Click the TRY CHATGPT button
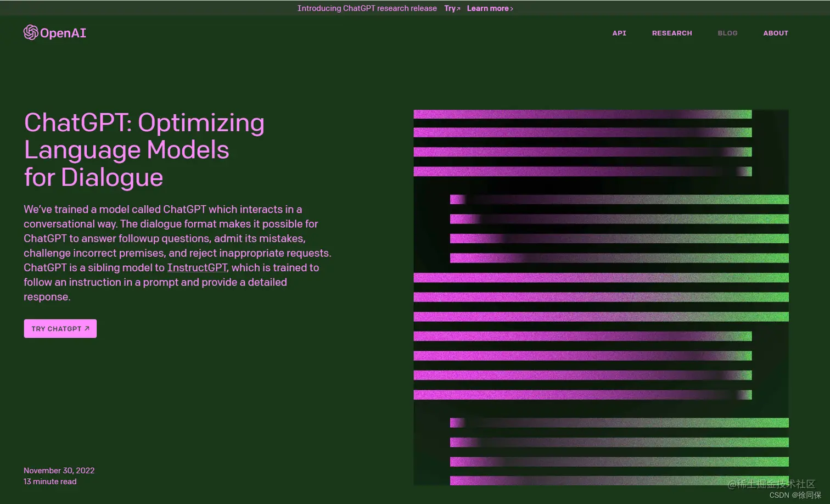 point(60,328)
